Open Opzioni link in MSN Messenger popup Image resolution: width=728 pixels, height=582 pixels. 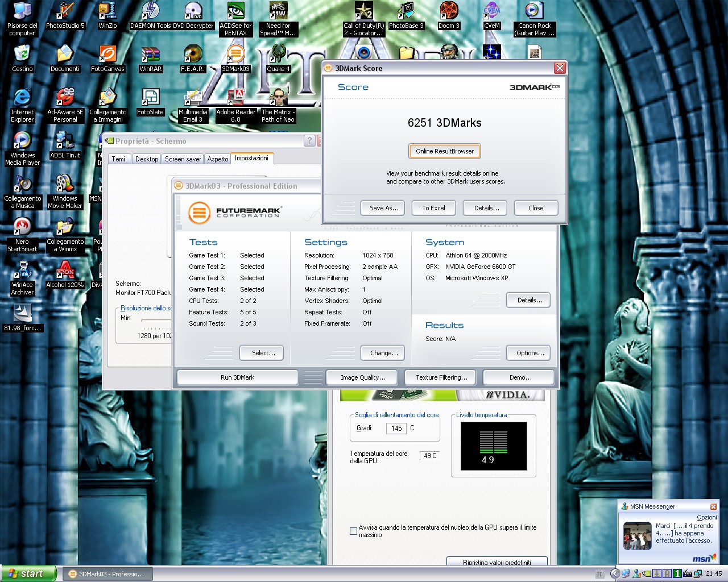pos(707,517)
